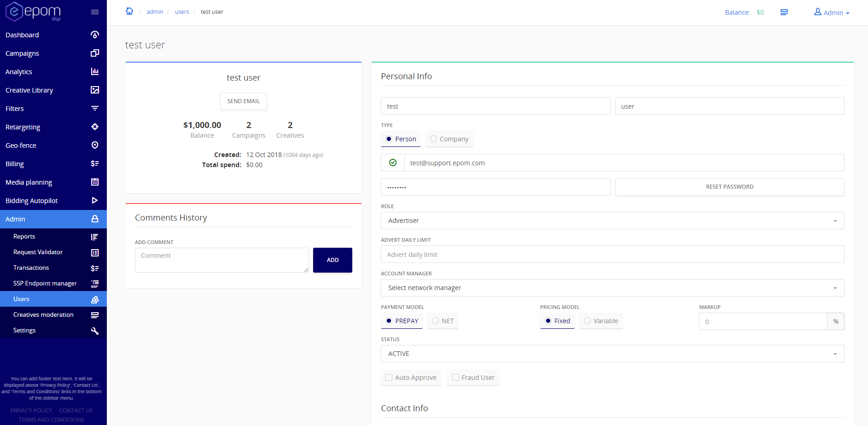Open Campaigns in the sidebar
The height and width of the screenshot is (425, 868).
coord(53,53)
